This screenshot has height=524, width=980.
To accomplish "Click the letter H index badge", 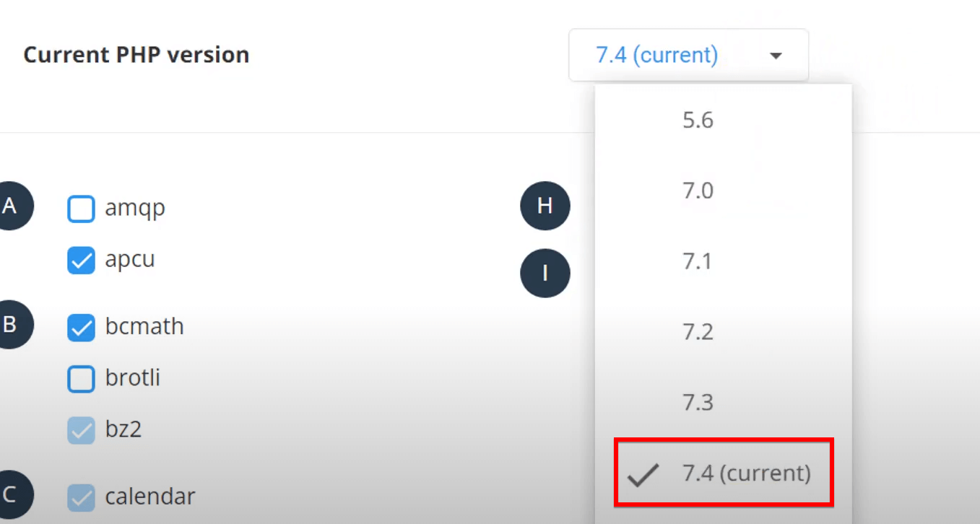I will [x=545, y=206].
